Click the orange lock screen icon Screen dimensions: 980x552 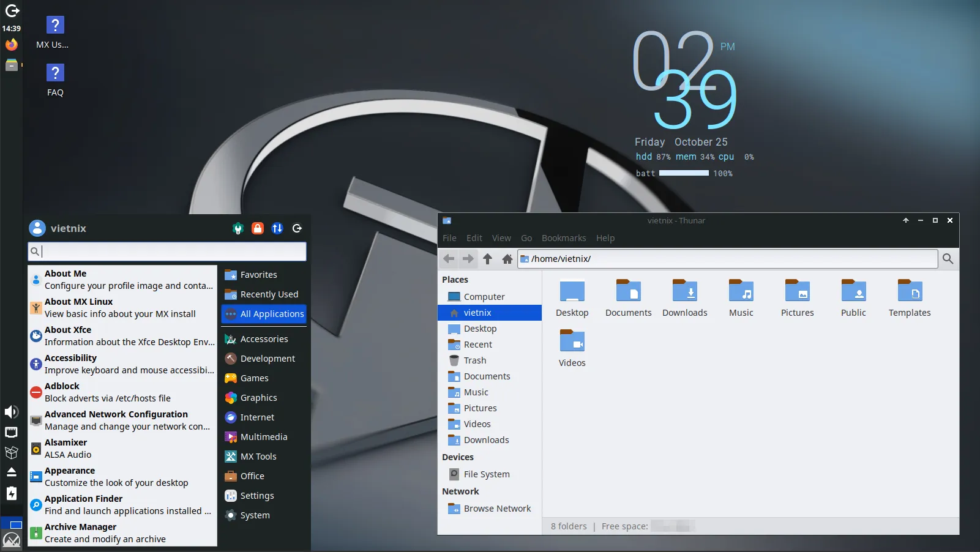coord(258,228)
